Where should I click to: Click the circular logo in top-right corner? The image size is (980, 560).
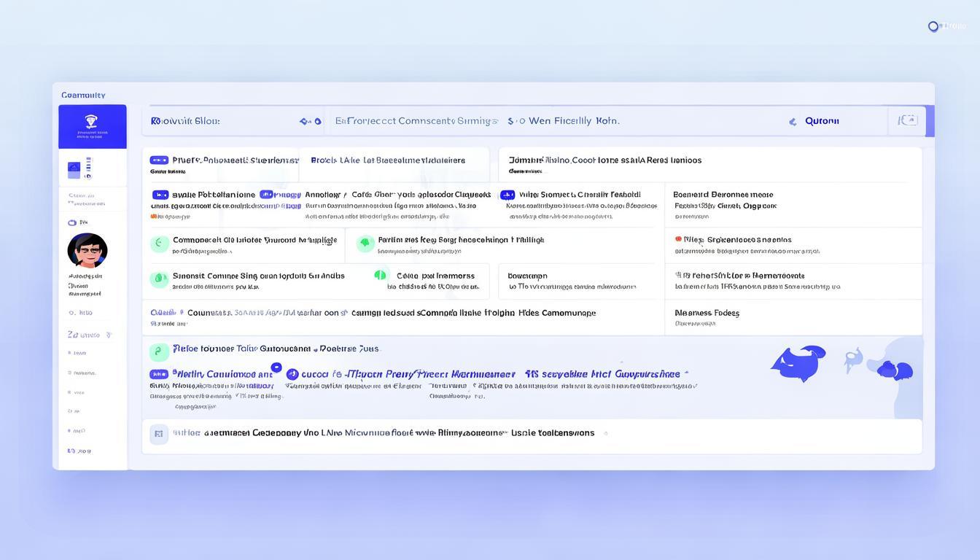(933, 27)
